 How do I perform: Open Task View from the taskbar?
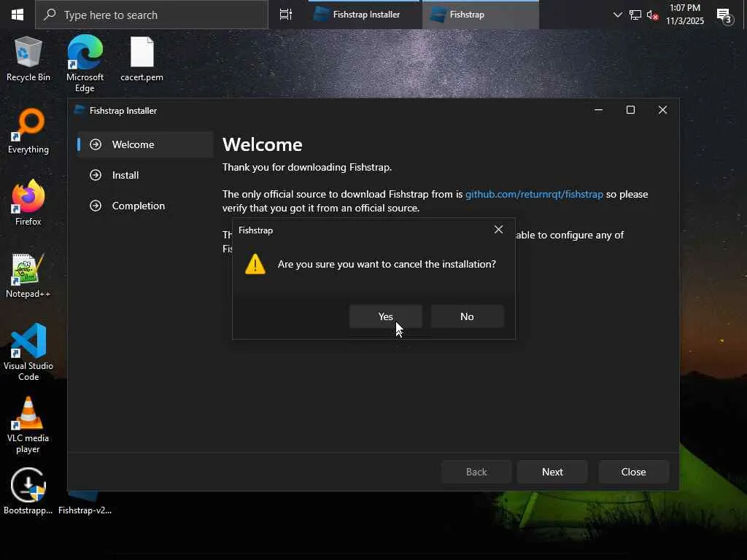[x=285, y=15]
